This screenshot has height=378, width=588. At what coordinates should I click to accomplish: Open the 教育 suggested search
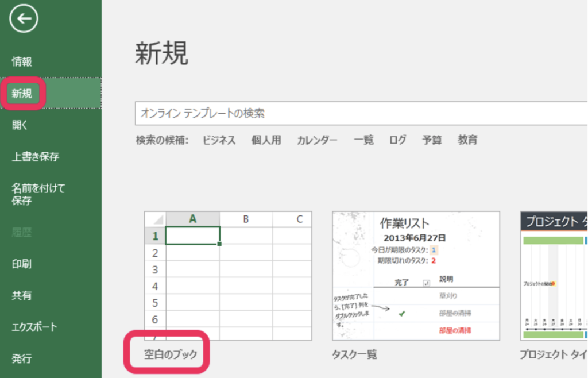coord(467,140)
